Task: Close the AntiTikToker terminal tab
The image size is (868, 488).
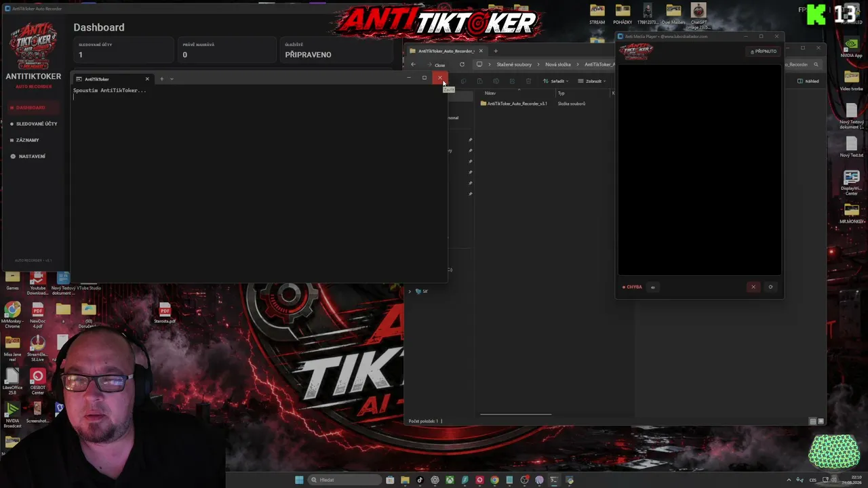Action: 147,79
